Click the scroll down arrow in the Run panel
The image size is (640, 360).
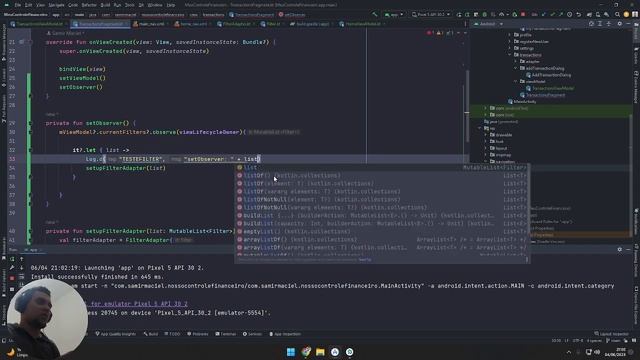coord(22,268)
